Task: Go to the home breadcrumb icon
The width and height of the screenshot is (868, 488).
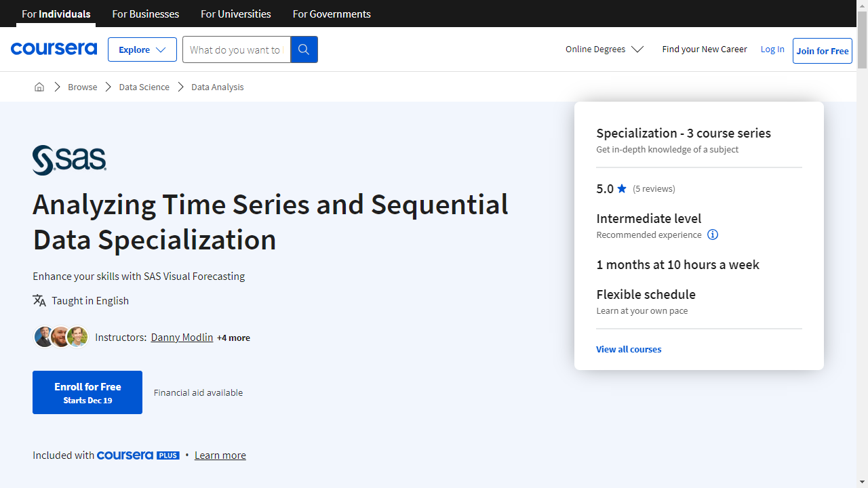Action: pyautogui.click(x=39, y=87)
